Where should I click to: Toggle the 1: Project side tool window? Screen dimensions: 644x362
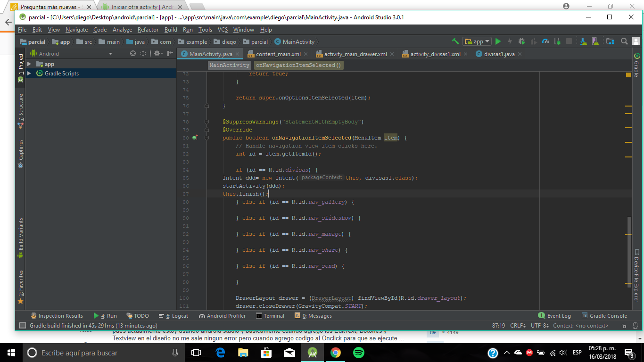(x=20, y=68)
